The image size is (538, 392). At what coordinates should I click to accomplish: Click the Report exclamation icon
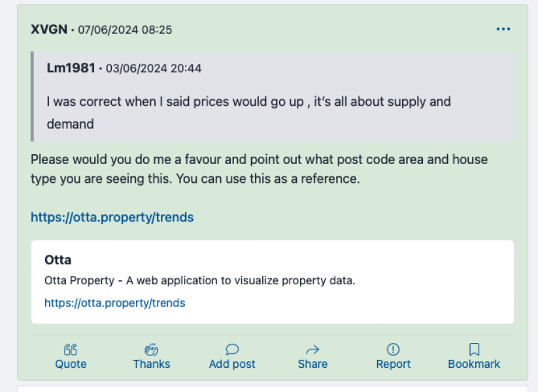pyautogui.click(x=393, y=349)
